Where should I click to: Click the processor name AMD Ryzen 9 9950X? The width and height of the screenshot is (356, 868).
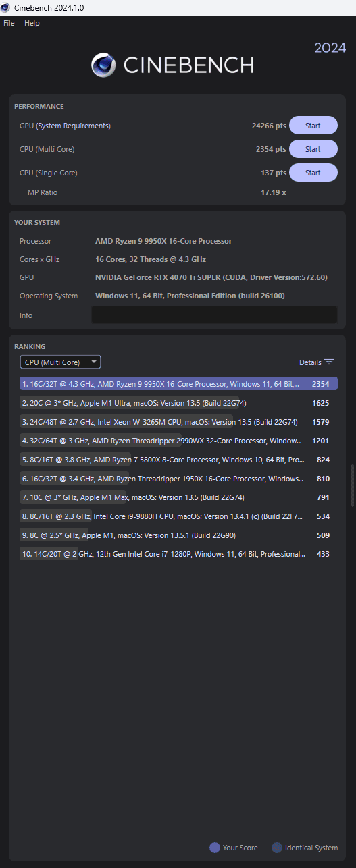[x=163, y=241]
